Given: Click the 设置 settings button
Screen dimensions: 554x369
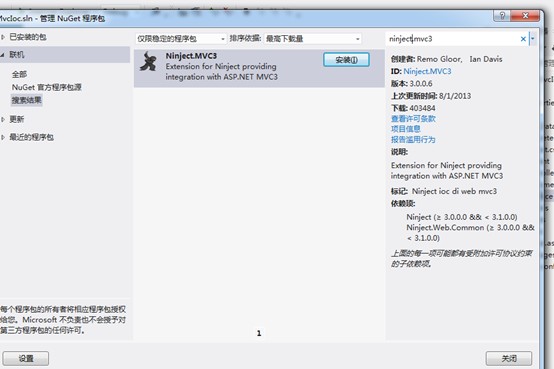Looking at the screenshot, I should coord(26,358).
